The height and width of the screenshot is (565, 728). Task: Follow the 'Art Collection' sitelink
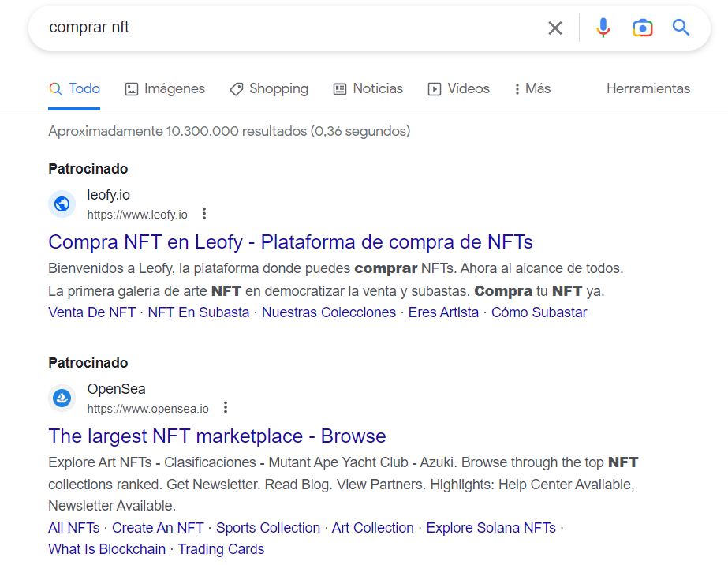373,528
